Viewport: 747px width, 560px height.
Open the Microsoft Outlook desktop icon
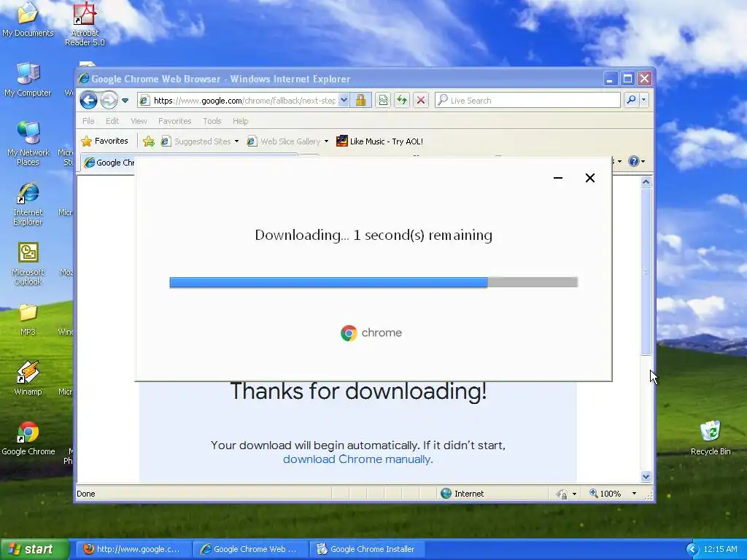coord(28,263)
